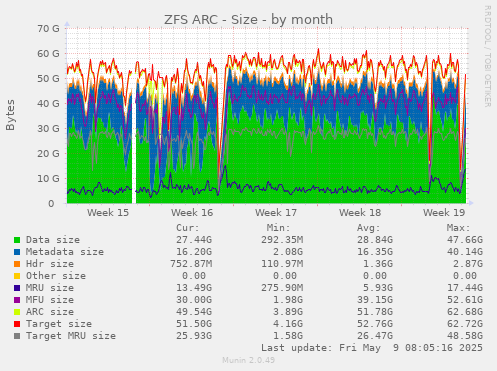497x371 pixels.
Task: Click the '70 G' y-axis label
Action: 48,29
